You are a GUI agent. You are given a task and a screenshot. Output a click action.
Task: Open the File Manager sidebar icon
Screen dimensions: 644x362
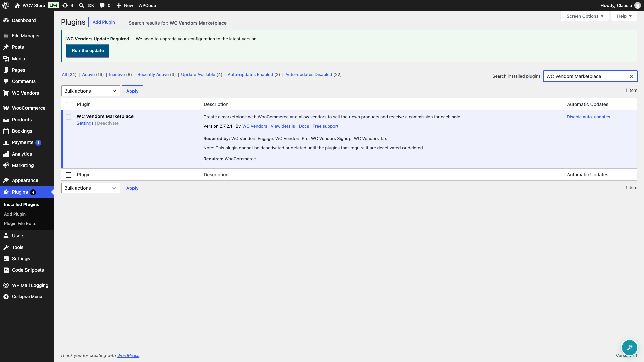[x=6, y=36]
